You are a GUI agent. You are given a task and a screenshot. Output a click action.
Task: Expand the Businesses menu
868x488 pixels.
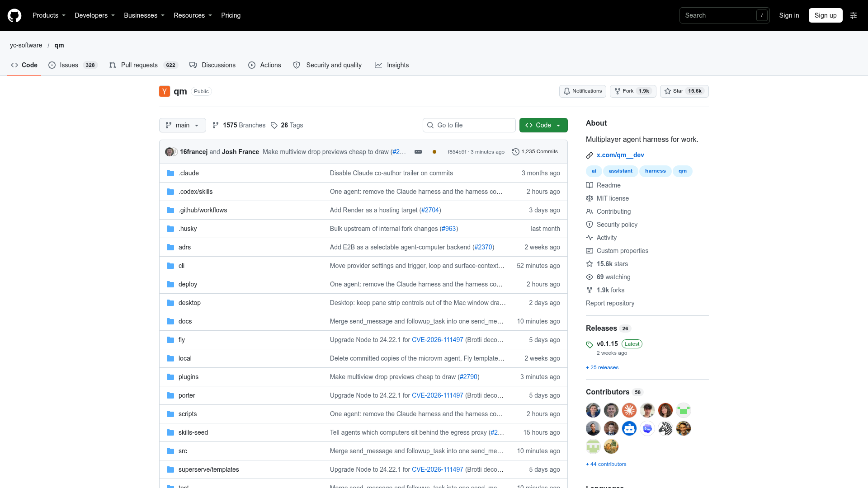(144, 15)
